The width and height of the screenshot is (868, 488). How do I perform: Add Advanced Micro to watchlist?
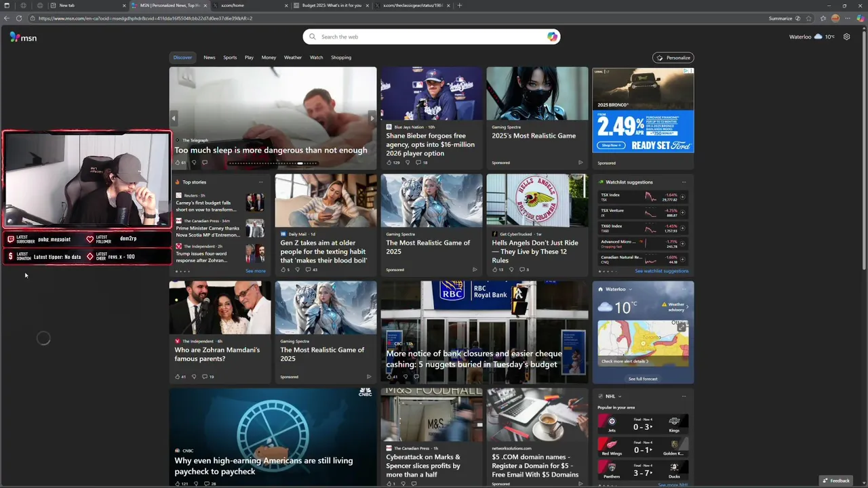tap(683, 244)
